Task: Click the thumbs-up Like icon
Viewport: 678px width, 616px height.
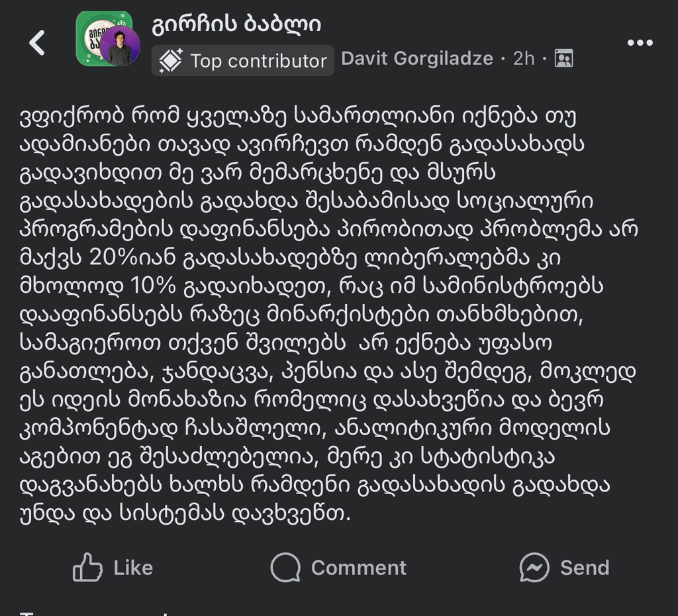Action: coord(87,567)
